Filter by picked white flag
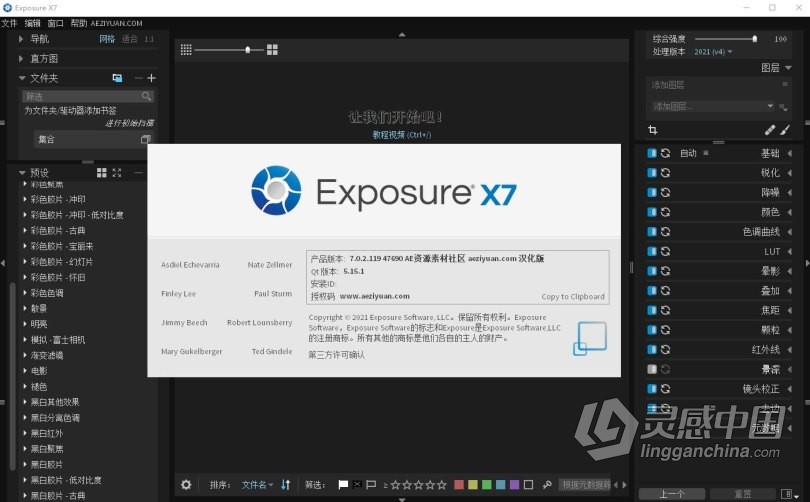 click(x=343, y=484)
